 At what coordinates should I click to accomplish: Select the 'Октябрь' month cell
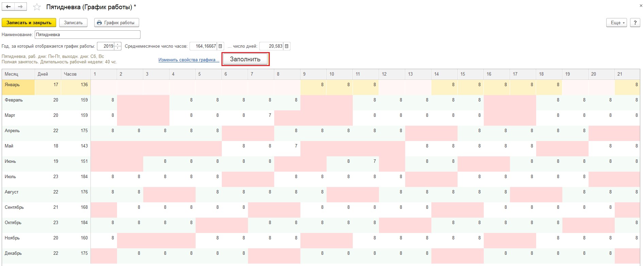(18, 225)
